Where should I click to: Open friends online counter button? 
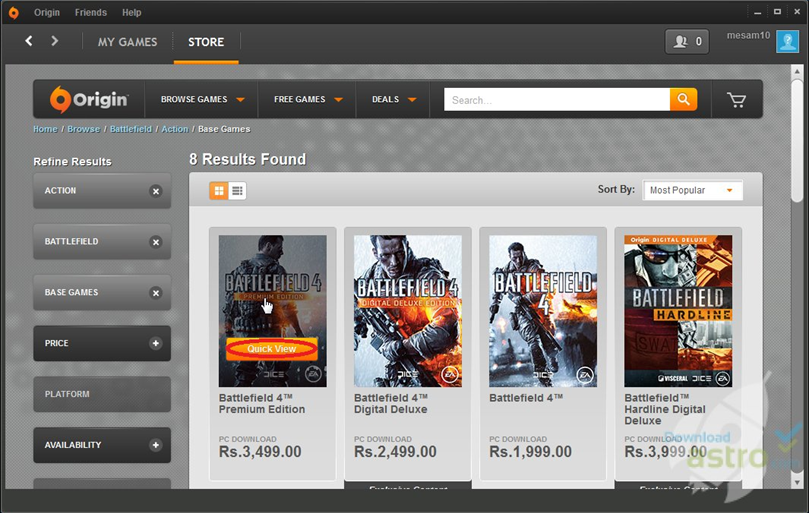(687, 41)
